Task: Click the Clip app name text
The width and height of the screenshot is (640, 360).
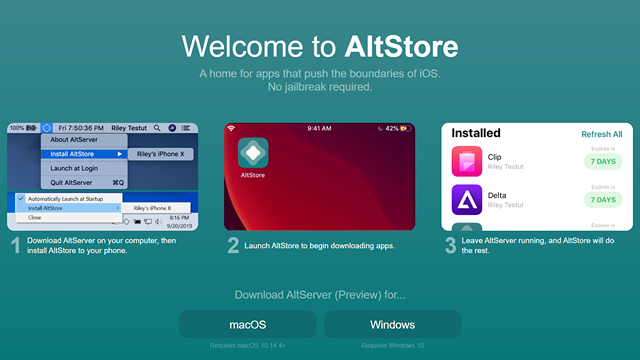Action: [x=494, y=157]
